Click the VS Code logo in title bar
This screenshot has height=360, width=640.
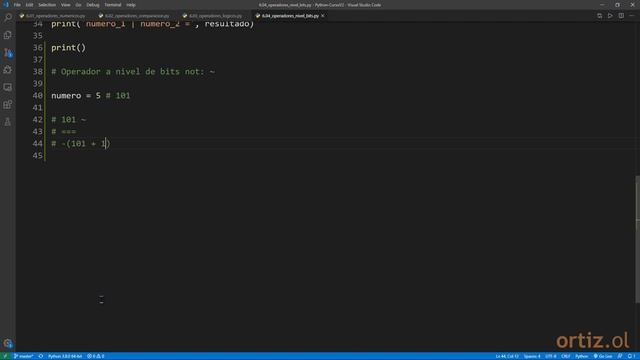[x=6, y=5]
